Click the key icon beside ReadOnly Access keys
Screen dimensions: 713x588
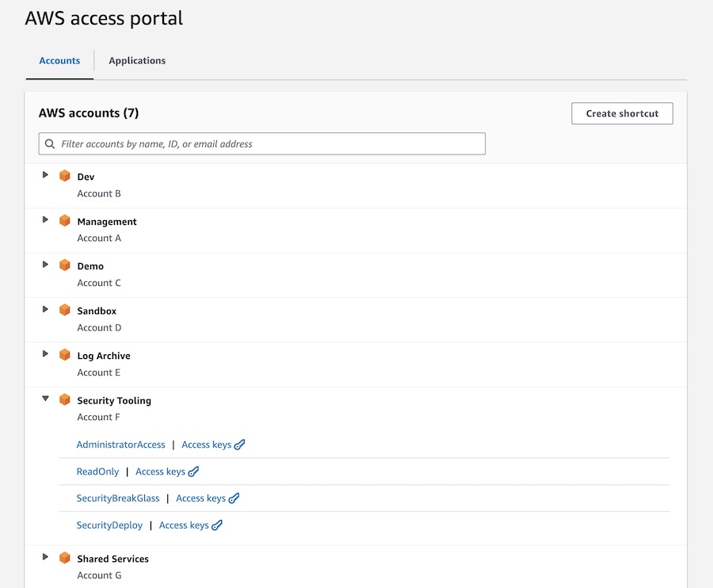pos(194,471)
